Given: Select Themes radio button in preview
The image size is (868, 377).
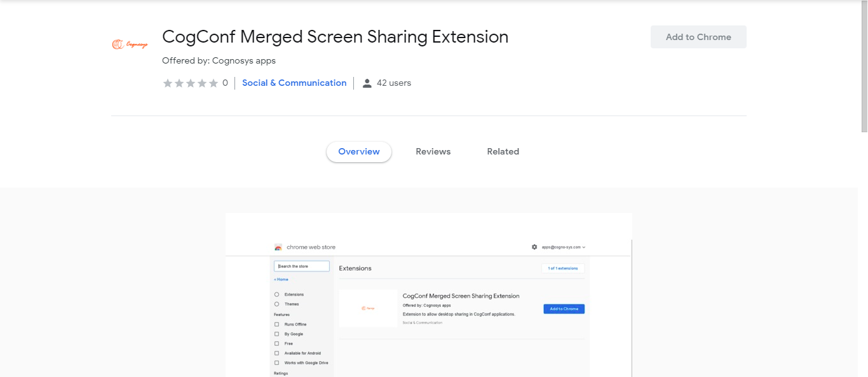Looking at the screenshot, I should (x=276, y=304).
